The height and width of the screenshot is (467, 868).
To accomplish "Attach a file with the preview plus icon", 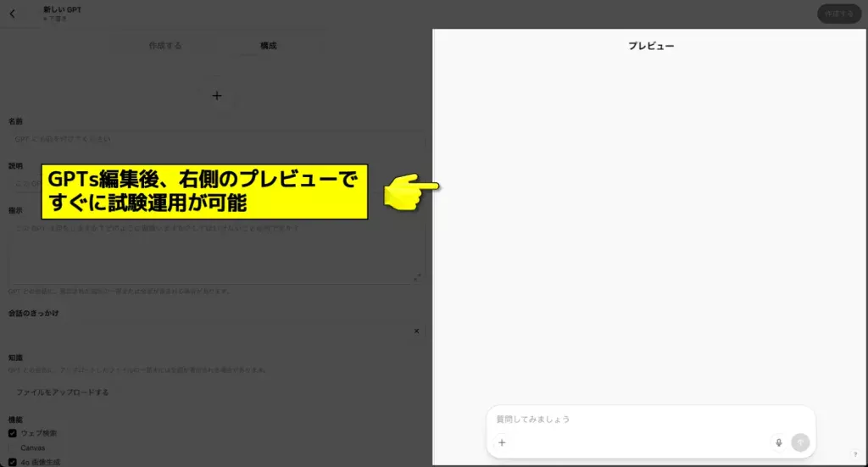I will coord(502,442).
